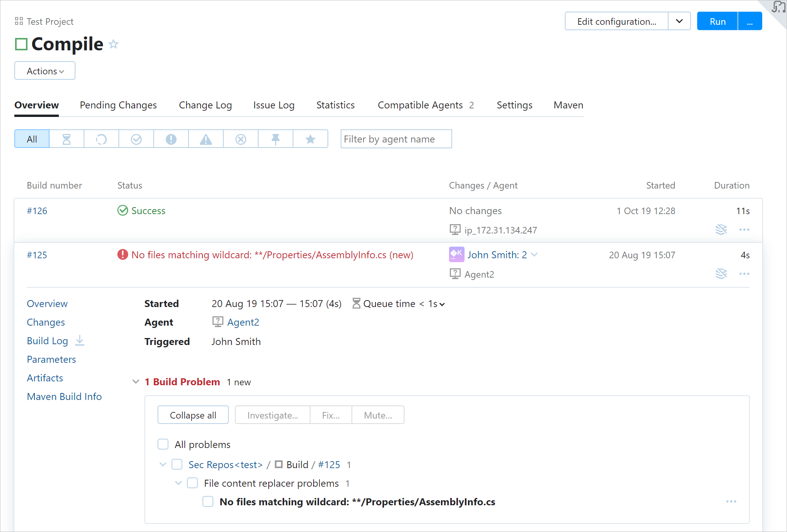Open the Build Log link
Image resolution: width=787 pixels, height=532 pixels.
coord(47,340)
